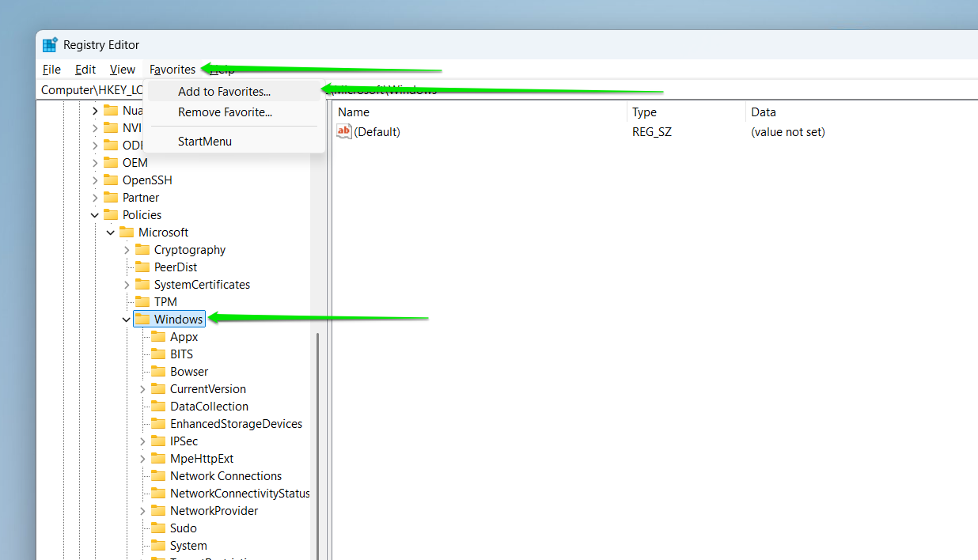Expand the OEM key

coord(95,163)
